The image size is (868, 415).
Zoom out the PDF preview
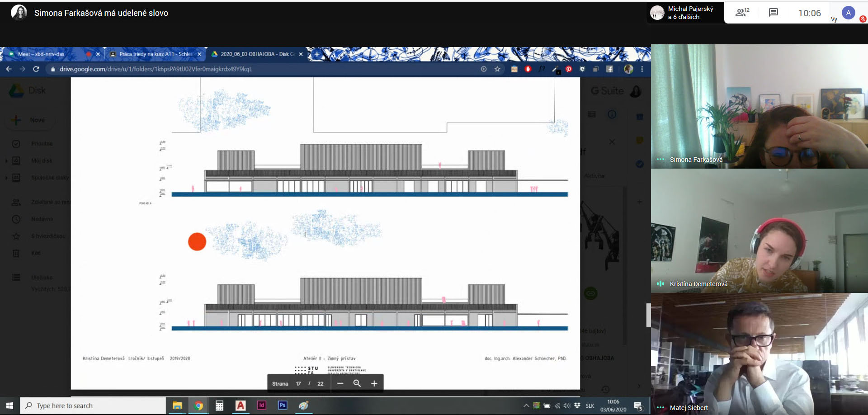click(x=340, y=383)
